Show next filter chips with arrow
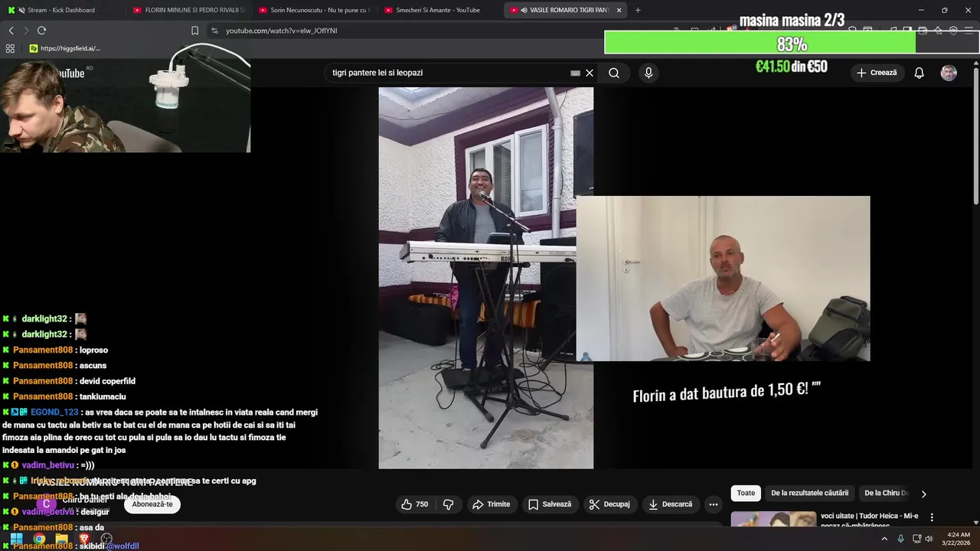 (923, 494)
